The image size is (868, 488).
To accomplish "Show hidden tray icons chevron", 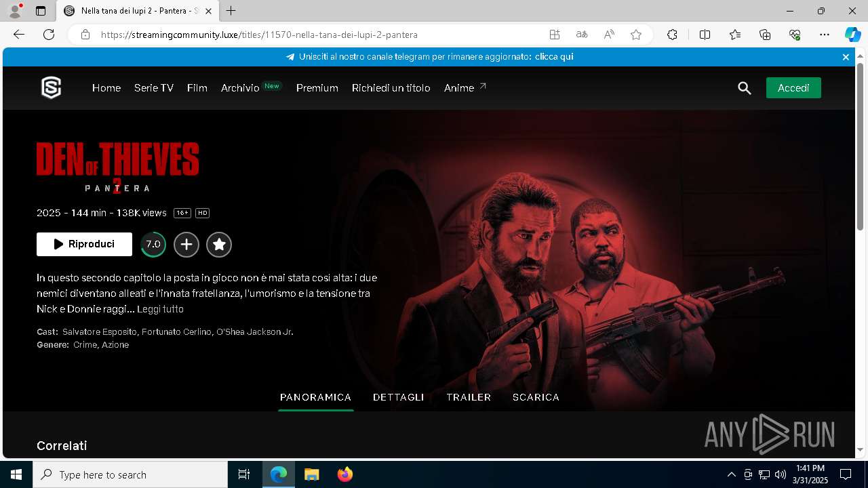I will [x=731, y=474].
